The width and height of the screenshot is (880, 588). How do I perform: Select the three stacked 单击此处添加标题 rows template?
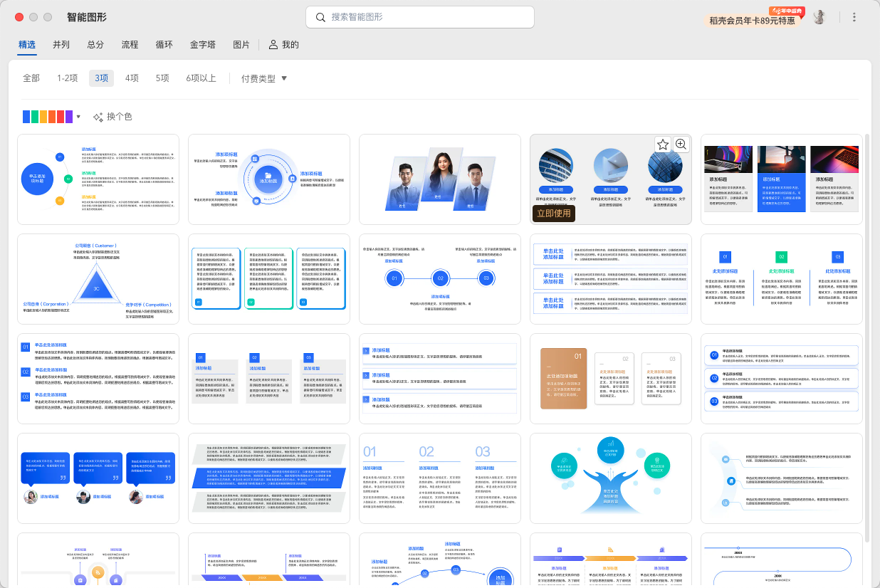(611, 279)
